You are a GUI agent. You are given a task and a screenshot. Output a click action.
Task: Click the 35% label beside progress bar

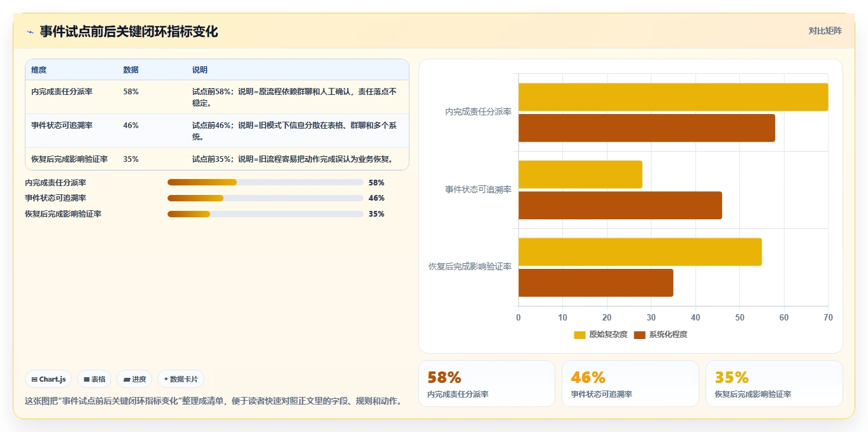(376, 214)
